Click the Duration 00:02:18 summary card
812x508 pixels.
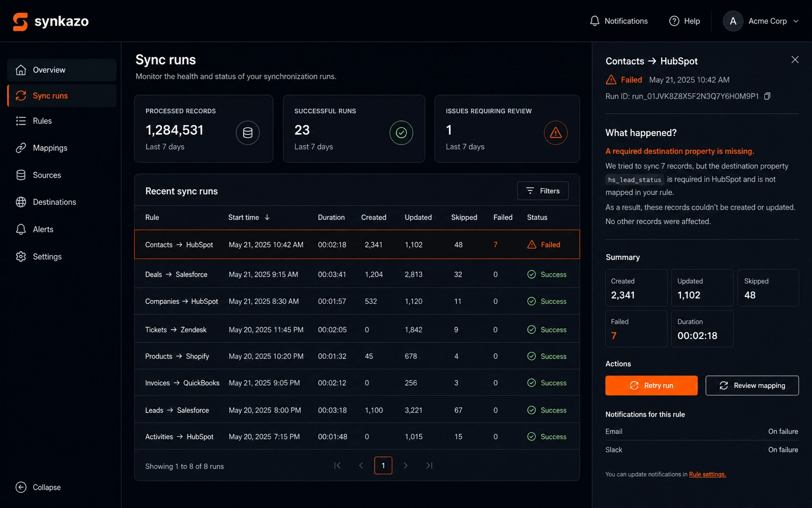tap(702, 329)
